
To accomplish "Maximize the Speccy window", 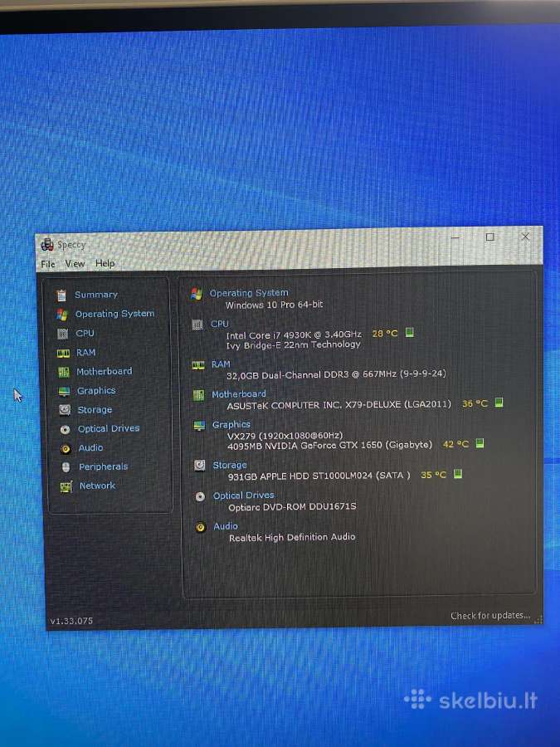I will (489, 237).
